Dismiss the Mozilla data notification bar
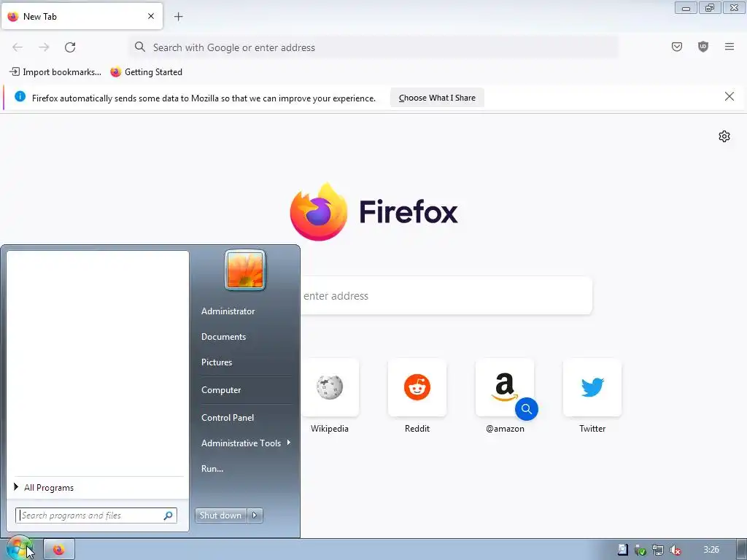The width and height of the screenshot is (747, 560). pos(729,97)
